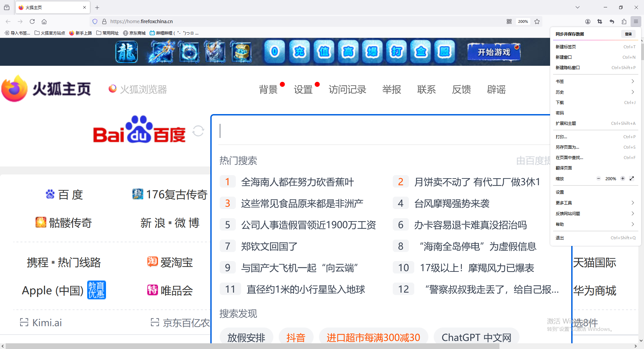
Task: Go back to the previous page
Action: click(8, 21)
